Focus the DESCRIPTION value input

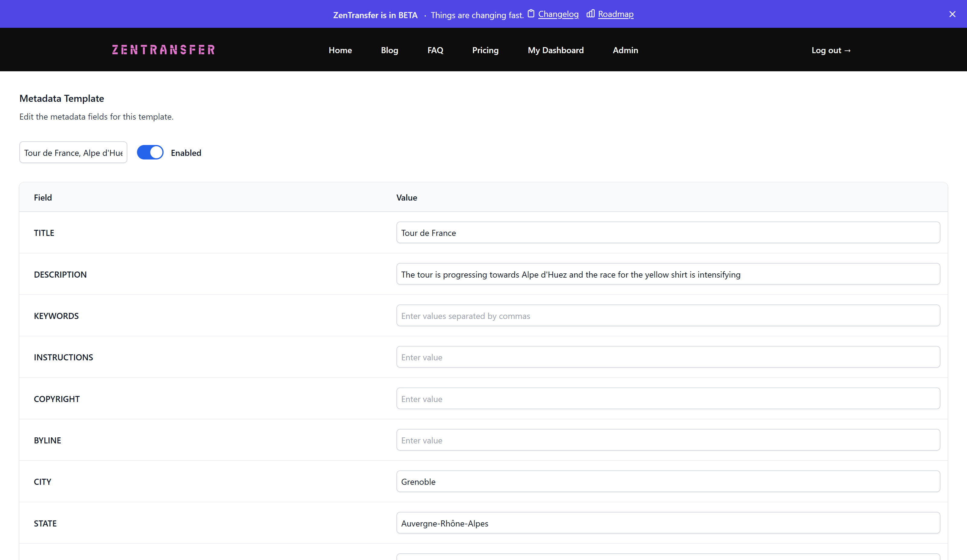668,274
